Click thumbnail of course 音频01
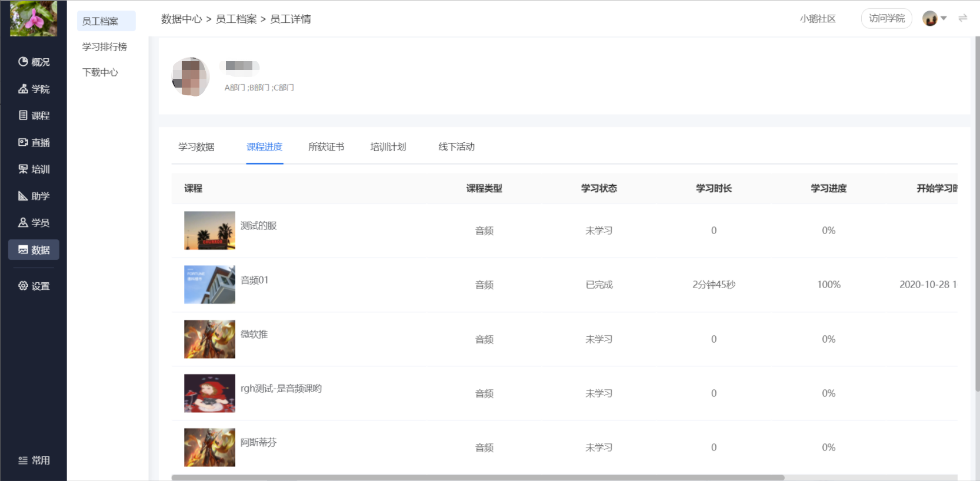The image size is (980, 481). [x=209, y=285]
